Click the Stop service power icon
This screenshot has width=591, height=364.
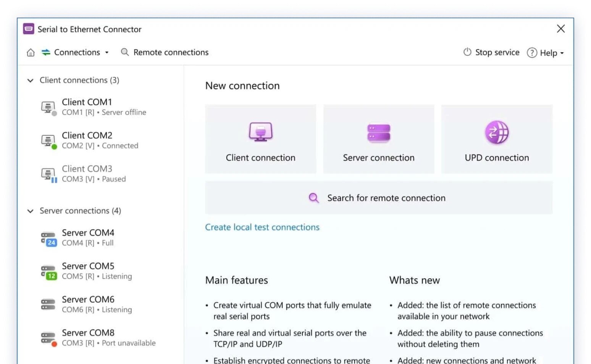click(467, 52)
